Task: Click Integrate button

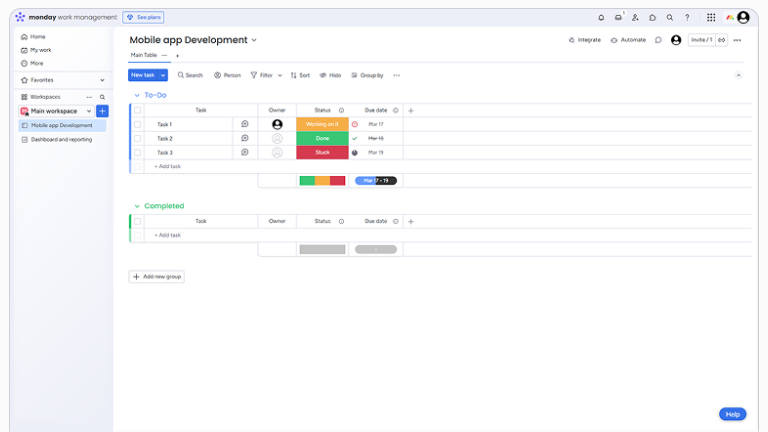Action: [585, 40]
